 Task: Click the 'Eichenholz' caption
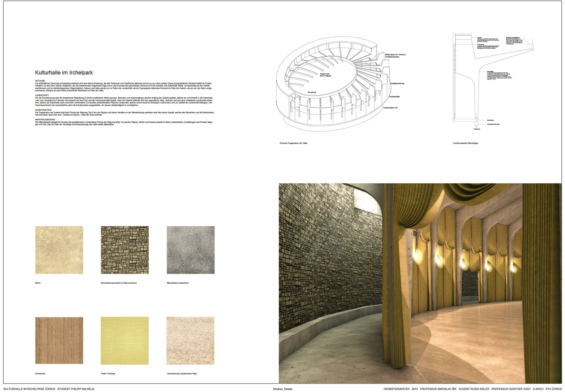click(40, 374)
